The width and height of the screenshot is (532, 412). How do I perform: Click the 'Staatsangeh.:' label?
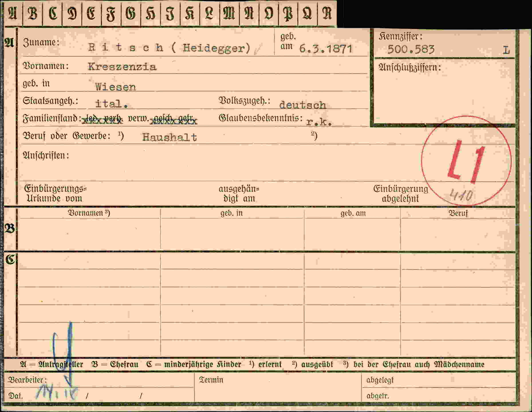(50, 101)
